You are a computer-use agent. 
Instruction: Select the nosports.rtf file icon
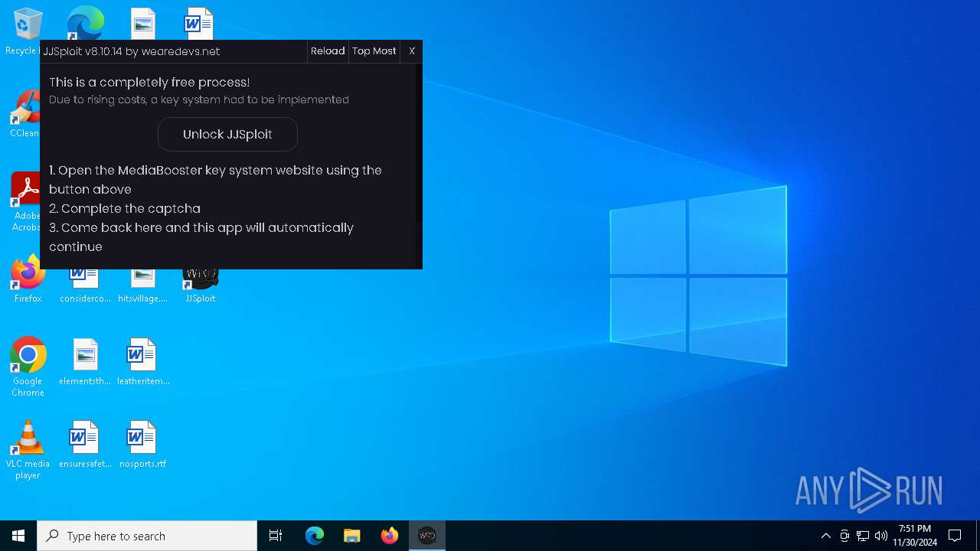point(142,445)
